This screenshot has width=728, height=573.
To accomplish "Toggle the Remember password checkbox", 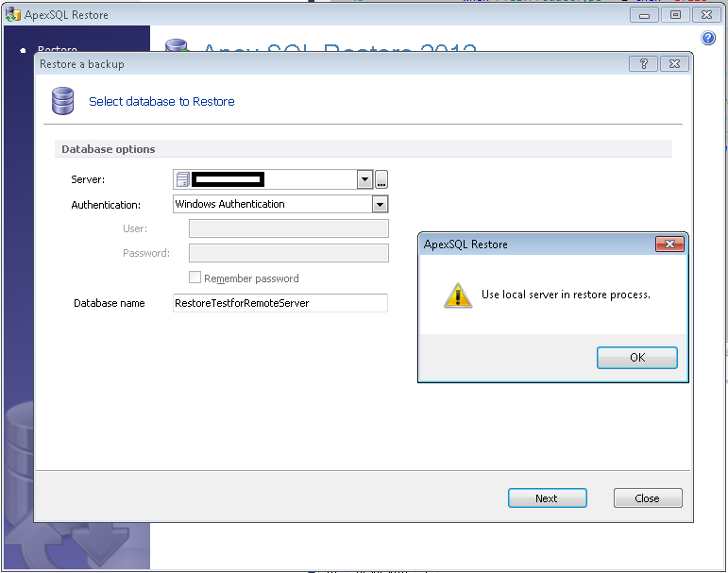I will pos(195,278).
